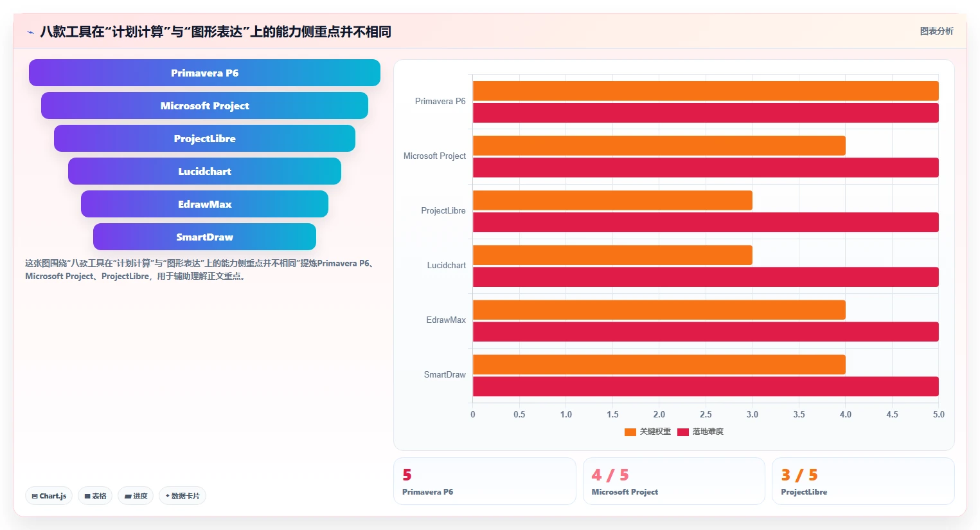Click EdrawMax's red bar in the chart
Viewport: 980px width, 530px height.
[706, 331]
